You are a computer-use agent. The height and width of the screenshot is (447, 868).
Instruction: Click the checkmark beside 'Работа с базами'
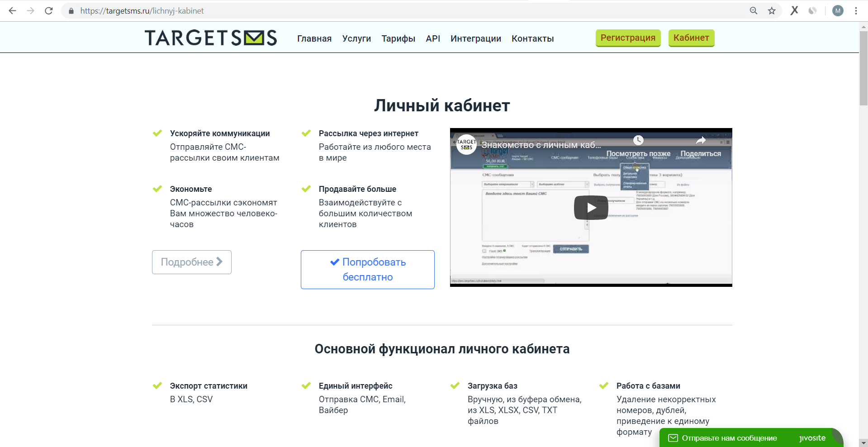(x=604, y=385)
